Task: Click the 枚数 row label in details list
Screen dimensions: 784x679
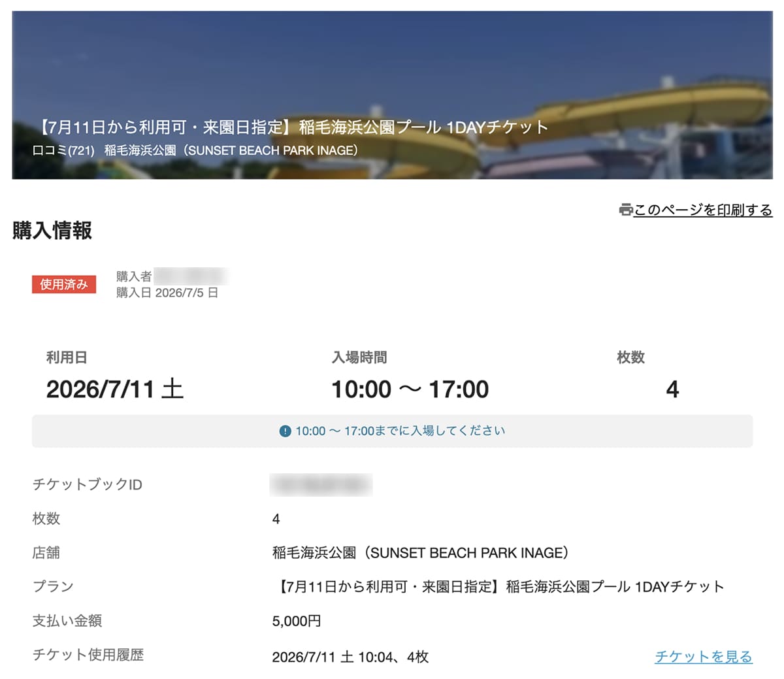Action: pyautogui.click(x=46, y=519)
